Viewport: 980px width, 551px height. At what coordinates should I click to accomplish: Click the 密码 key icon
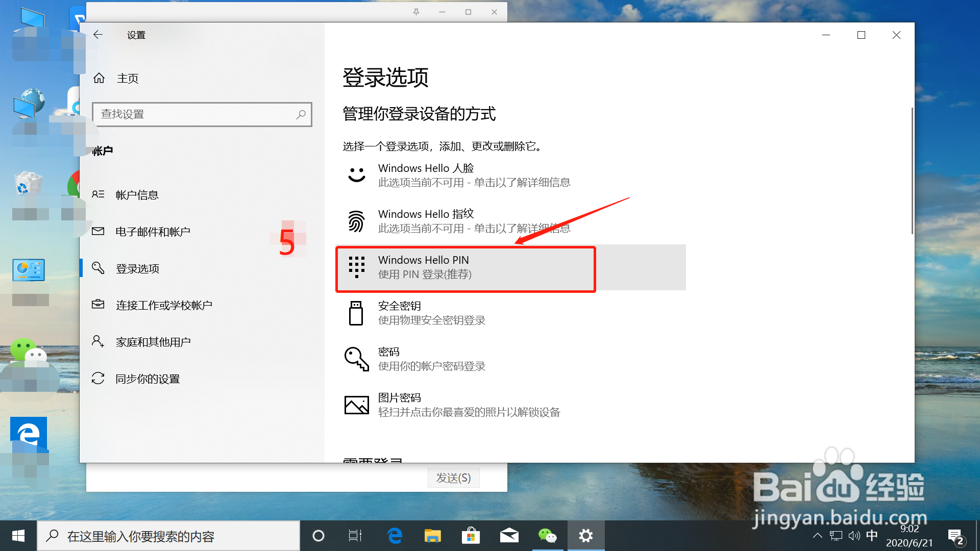coord(357,359)
